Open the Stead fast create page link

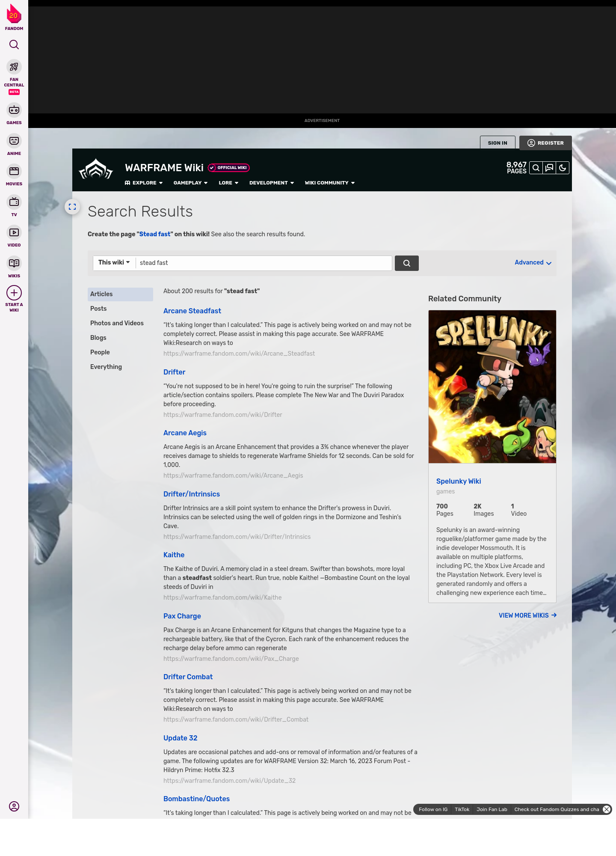pos(155,234)
